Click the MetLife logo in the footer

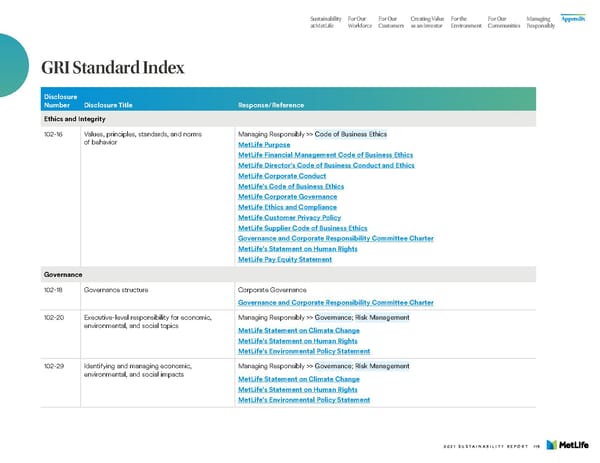tap(573, 447)
